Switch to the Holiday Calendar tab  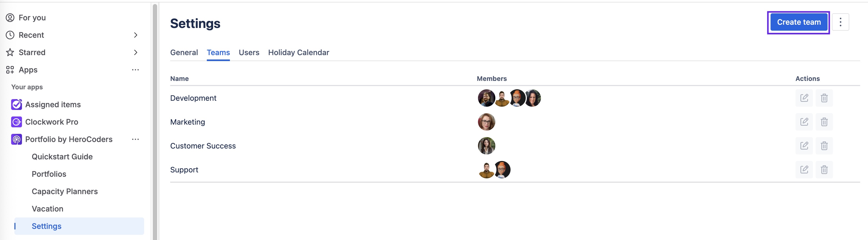(x=298, y=53)
